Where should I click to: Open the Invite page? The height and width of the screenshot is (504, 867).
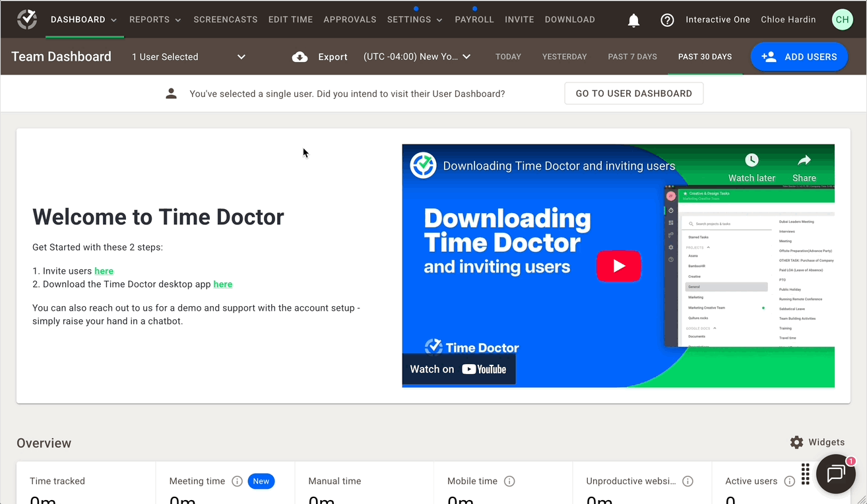[519, 20]
